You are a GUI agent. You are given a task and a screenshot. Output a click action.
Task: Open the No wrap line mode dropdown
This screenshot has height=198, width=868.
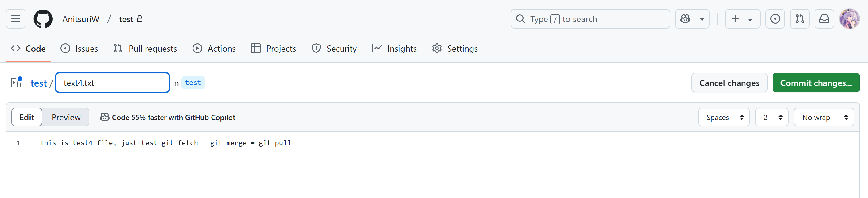[x=823, y=117]
